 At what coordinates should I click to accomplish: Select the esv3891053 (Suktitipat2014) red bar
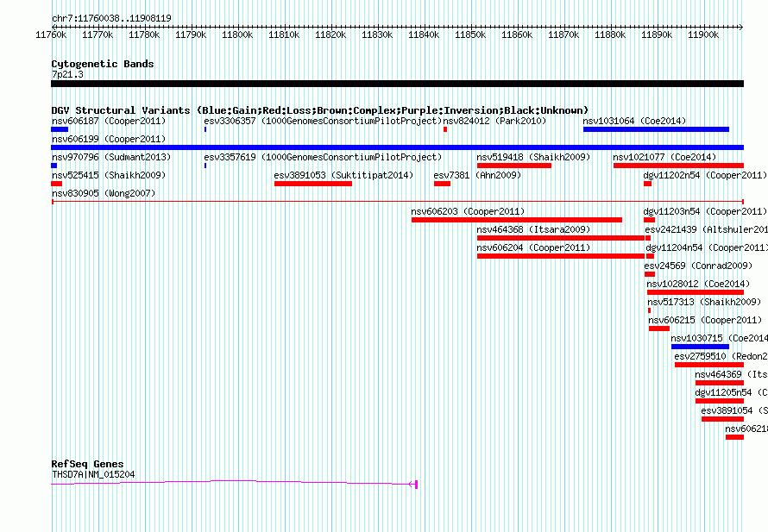(313, 184)
